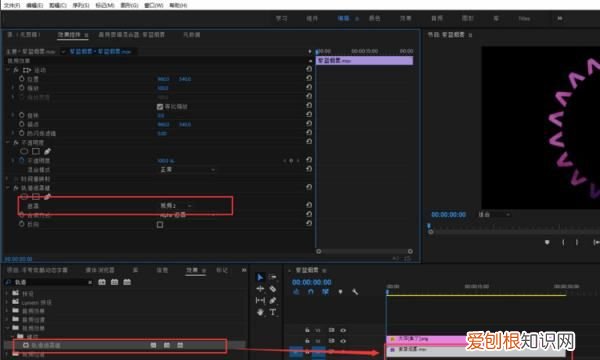This screenshot has height=360, width=600.
Task: Switch to Color workspace tab
Action: point(374,18)
